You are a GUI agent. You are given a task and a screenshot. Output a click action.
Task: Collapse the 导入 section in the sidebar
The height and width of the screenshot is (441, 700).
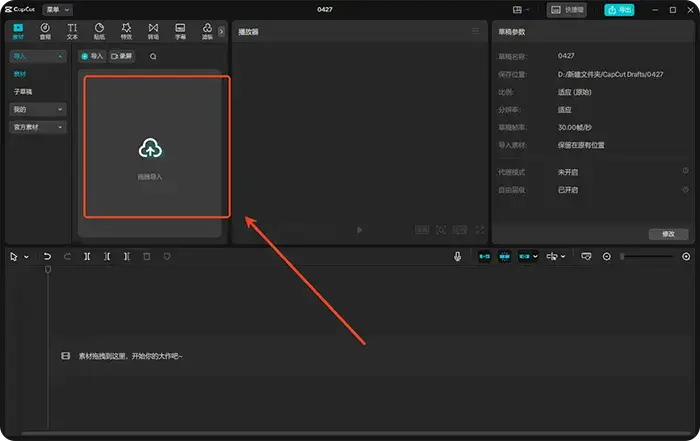pos(38,56)
